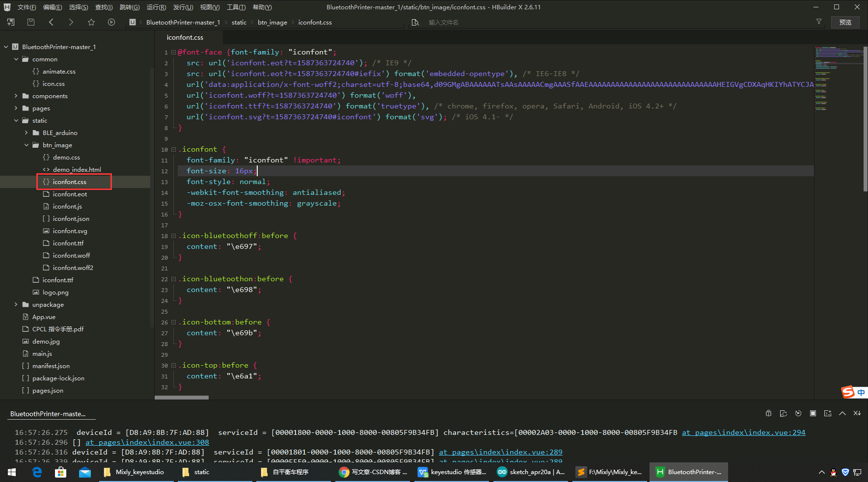Open link at pages\index\index.vue:294
Screen dimensions: 868x482
743,432
